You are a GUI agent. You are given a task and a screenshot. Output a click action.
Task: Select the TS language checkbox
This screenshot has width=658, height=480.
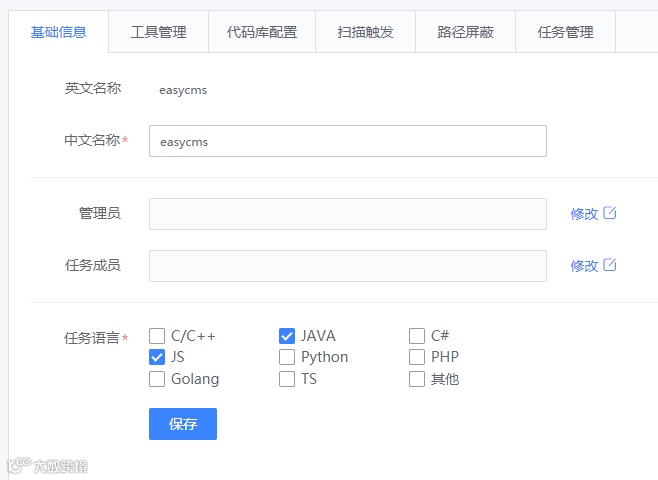(x=287, y=379)
